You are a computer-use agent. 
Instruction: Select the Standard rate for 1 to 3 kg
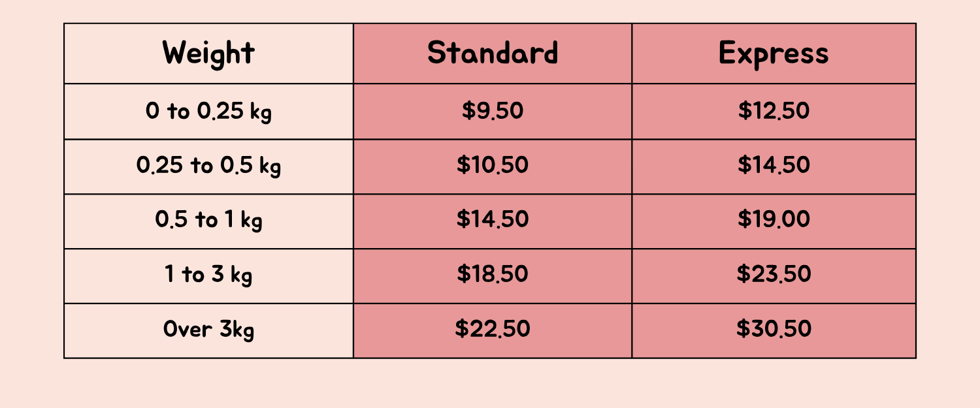(493, 276)
